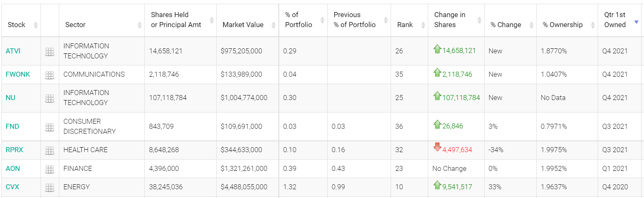Sort by % of Portfolio header

(298, 20)
